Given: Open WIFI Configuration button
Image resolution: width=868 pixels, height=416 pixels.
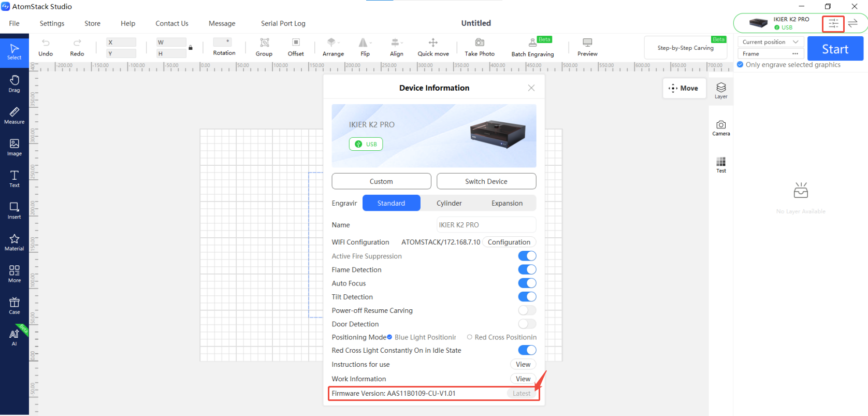Looking at the screenshot, I should pos(509,242).
